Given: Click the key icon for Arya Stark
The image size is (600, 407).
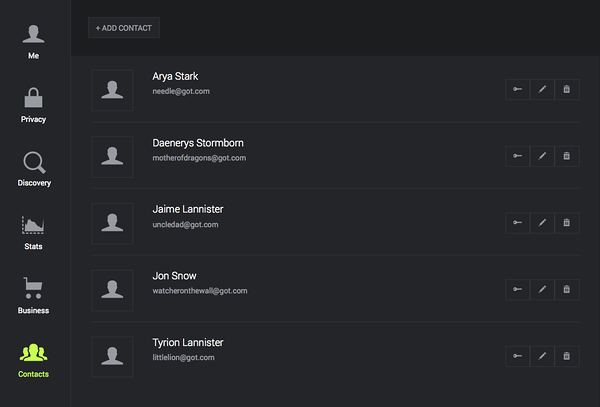Looking at the screenshot, I should pos(517,90).
